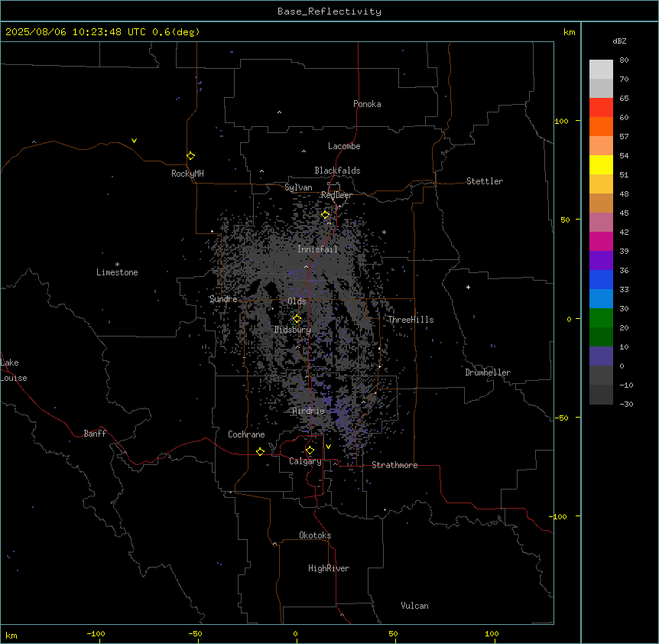The height and width of the screenshot is (644, 659).
Task: Click the Base_Reflectivity title
Action: [x=329, y=11]
